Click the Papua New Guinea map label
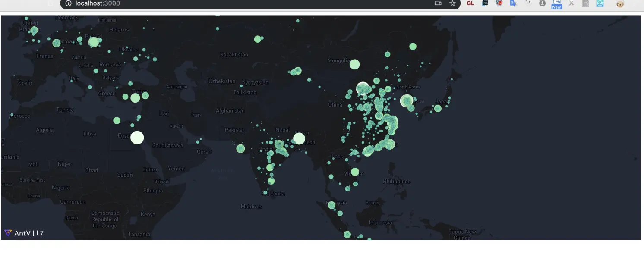The width and height of the screenshot is (644, 257). pyautogui.click(x=462, y=235)
